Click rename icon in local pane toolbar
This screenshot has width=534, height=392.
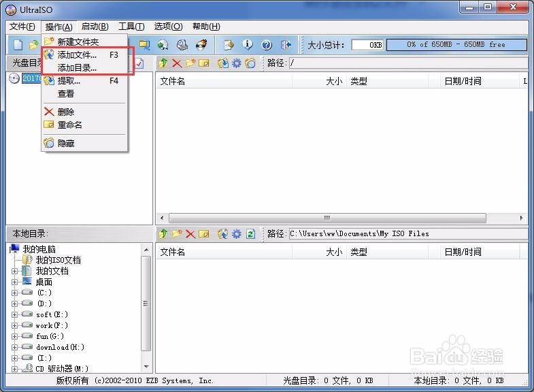tap(204, 234)
